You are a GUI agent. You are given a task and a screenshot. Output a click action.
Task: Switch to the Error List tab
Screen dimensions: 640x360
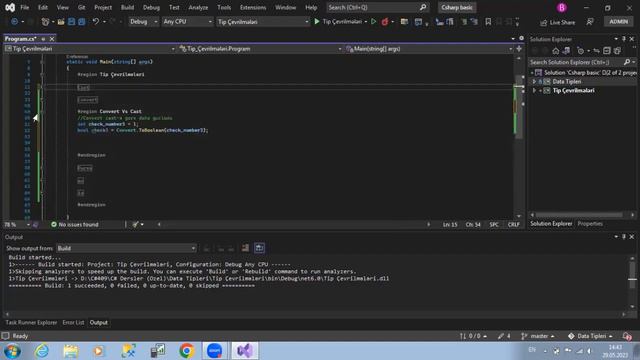pos(73,322)
